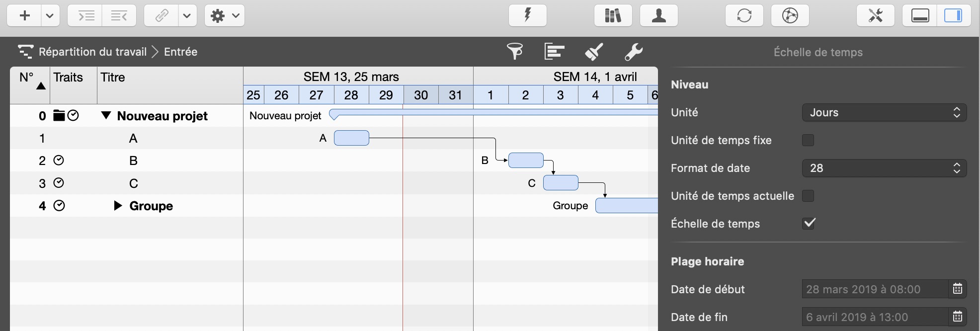Check the Unité de temps actuelle box

pos(808,196)
